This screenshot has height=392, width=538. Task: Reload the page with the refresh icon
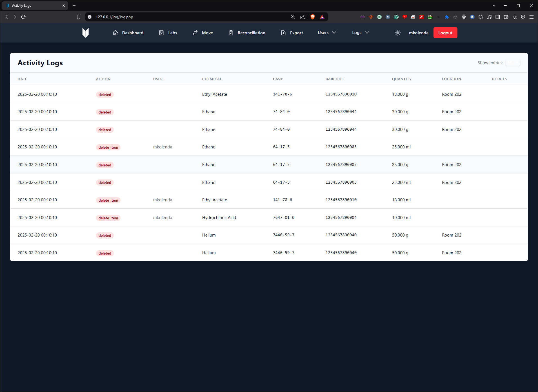tap(23, 17)
